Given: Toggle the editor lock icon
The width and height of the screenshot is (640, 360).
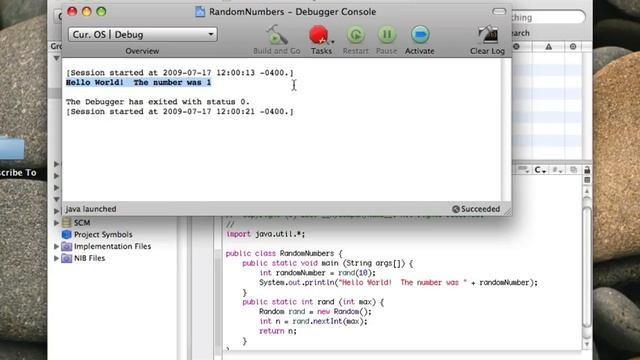Looking at the screenshot, I should pos(587,170).
